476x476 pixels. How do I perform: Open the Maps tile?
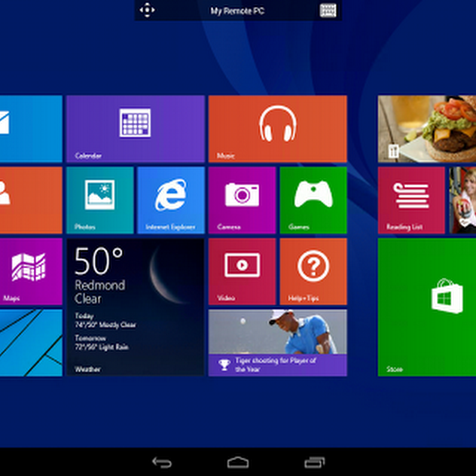31,271
